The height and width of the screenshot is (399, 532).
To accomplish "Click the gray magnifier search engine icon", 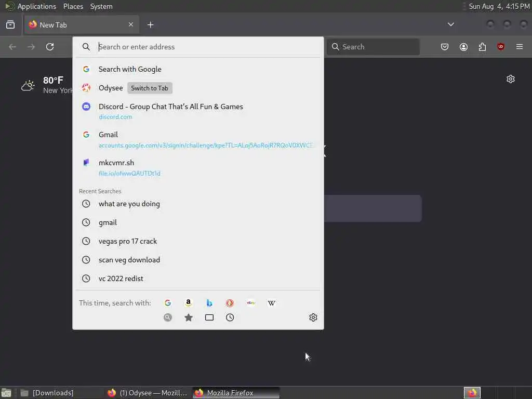I will click(x=168, y=317).
